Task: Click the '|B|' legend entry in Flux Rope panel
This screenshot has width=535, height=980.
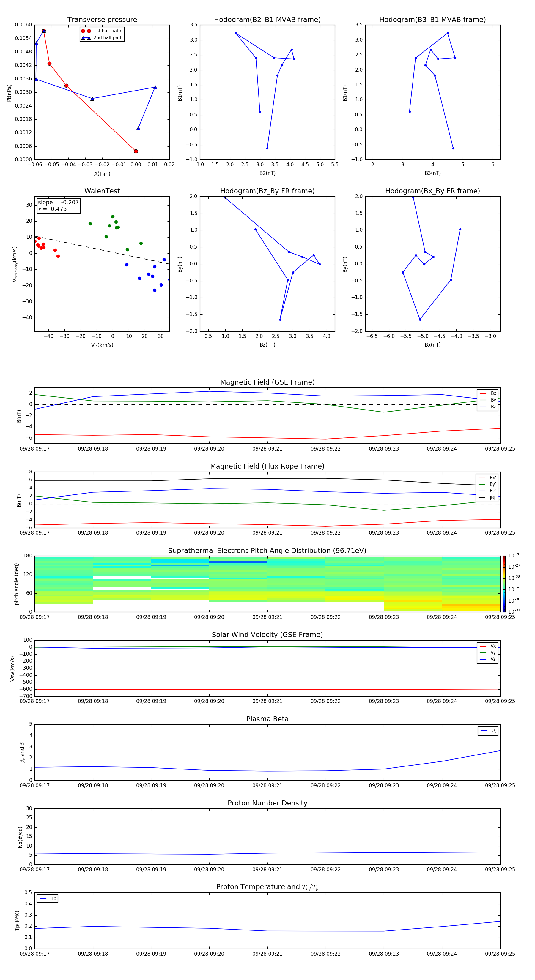Action: (487, 498)
